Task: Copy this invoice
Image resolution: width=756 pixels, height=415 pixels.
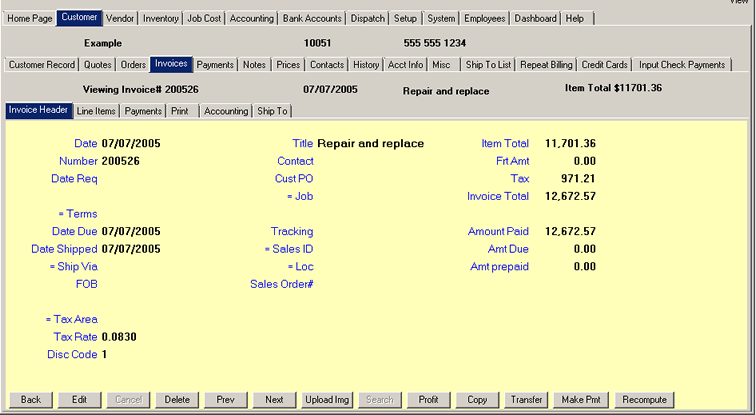Action: click(477, 400)
